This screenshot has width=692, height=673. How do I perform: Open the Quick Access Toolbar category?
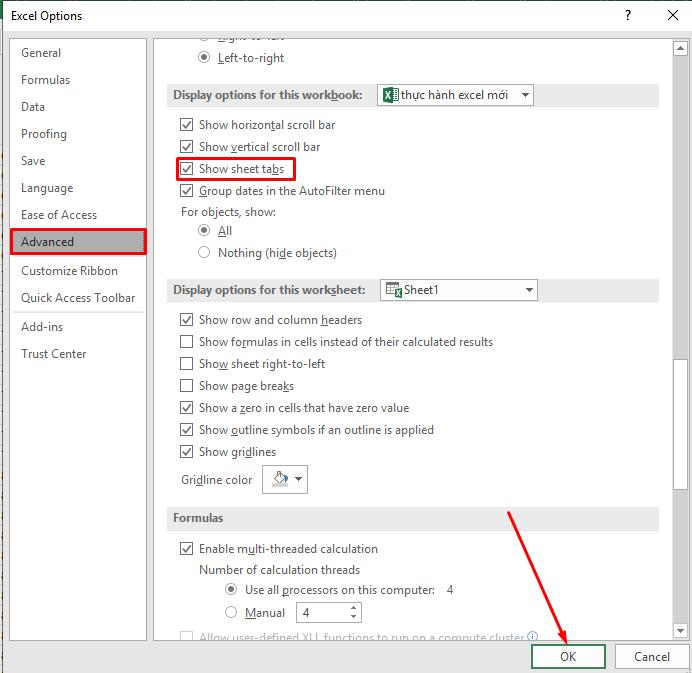[78, 298]
